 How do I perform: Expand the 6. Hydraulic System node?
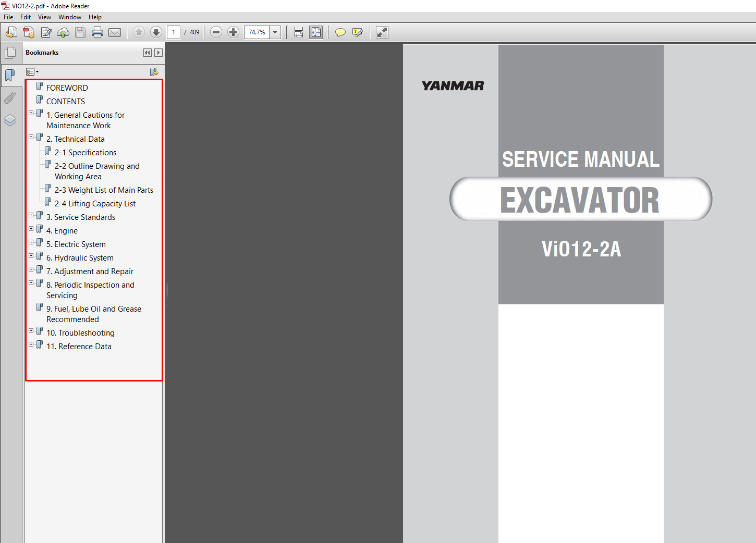pyautogui.click(x=31, y=256)
